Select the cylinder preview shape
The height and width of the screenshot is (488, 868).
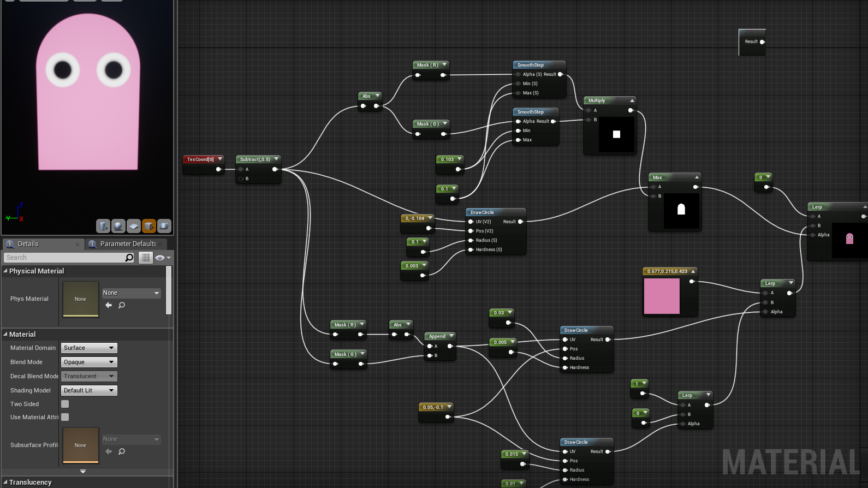click(103, 226)
